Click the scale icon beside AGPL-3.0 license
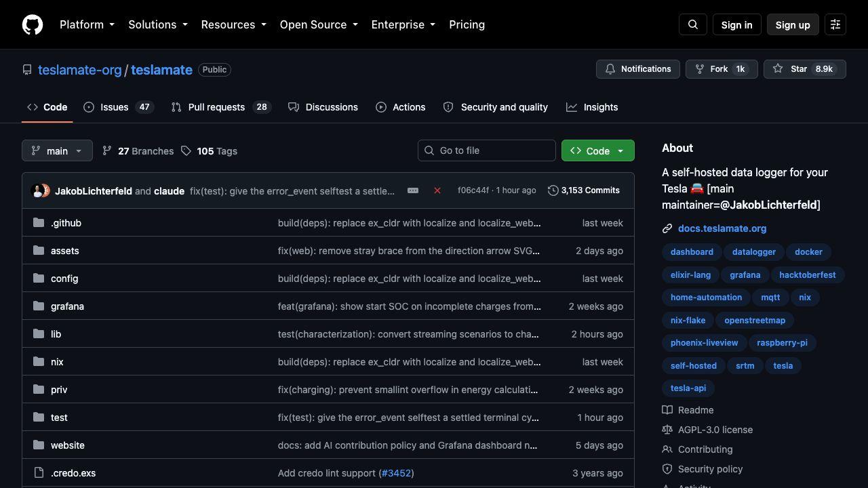Image resolution: width=868 pixels, height=488 pixels. [x=667, y=430]
